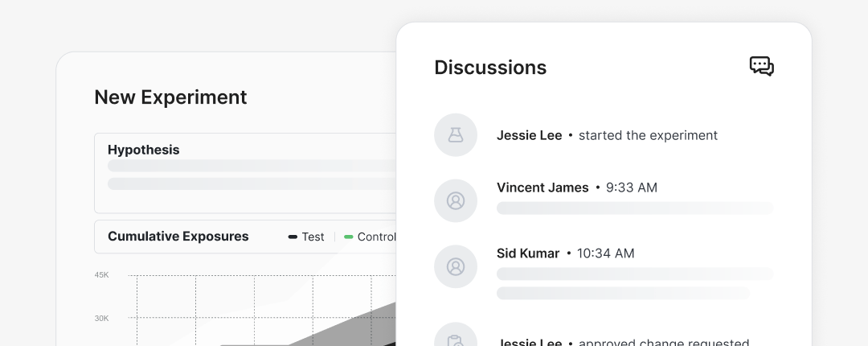Toggle the Test series legend label
This screenshot has height=346, width=868.
pyautogui.click(x=313, y=237)
